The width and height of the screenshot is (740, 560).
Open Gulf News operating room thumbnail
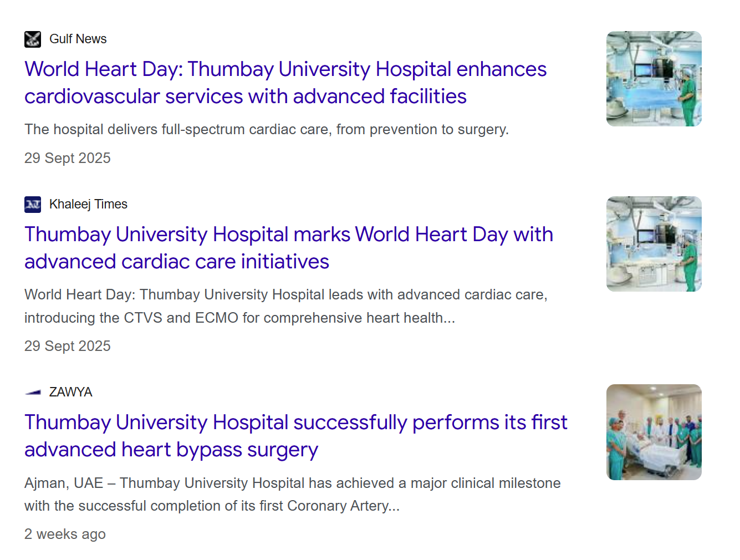[654, 79]
